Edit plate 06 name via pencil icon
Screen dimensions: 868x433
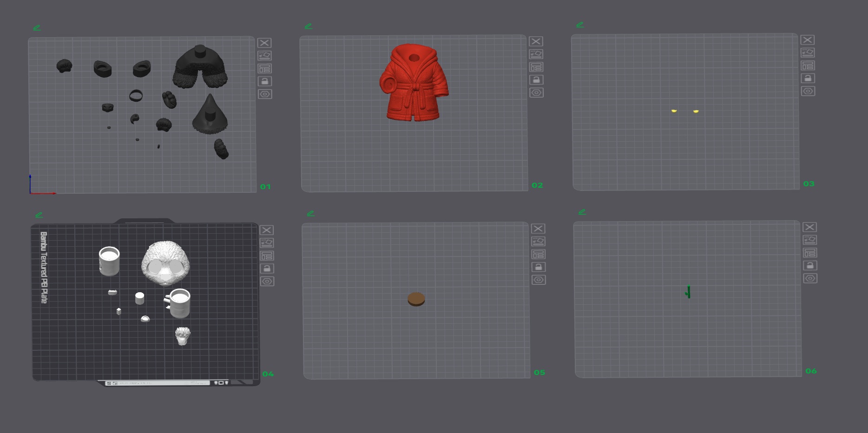pos(582,212)
